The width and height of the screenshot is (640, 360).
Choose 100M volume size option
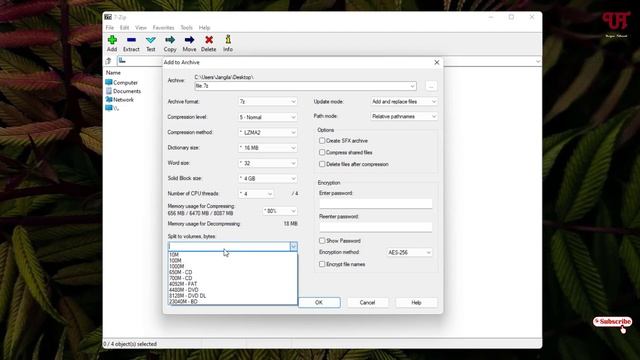coord(233,260)
